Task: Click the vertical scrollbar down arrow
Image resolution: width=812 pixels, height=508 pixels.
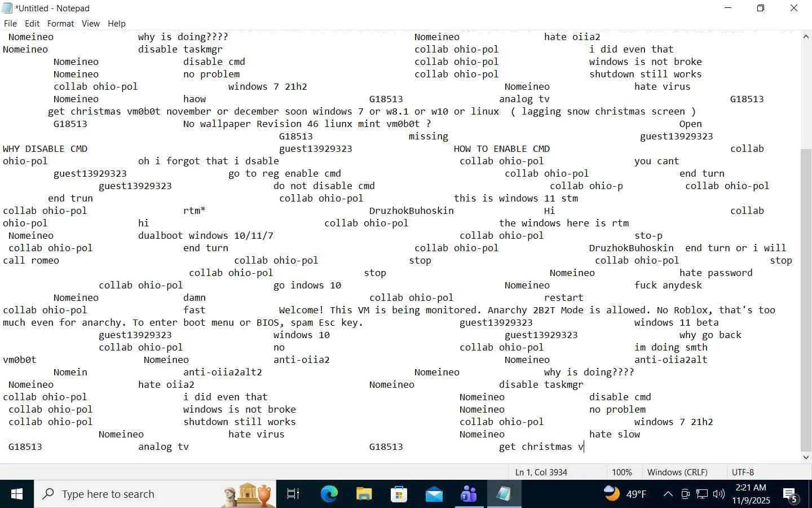Action: (x=806, y=457)
